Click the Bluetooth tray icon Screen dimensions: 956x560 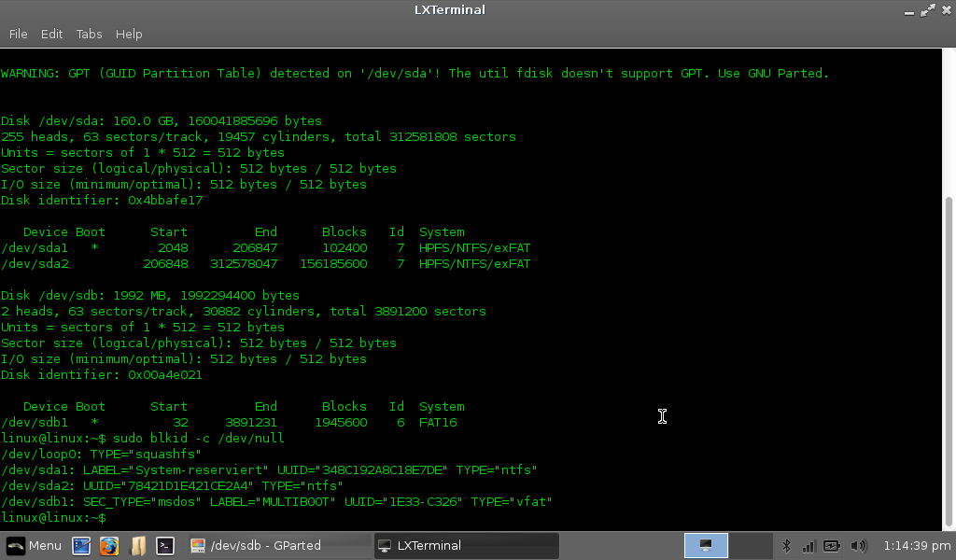[x=786, y=545]
